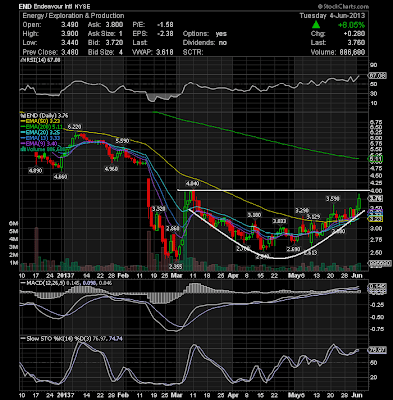Click the 6.220 high price label

tap(74, 126)
